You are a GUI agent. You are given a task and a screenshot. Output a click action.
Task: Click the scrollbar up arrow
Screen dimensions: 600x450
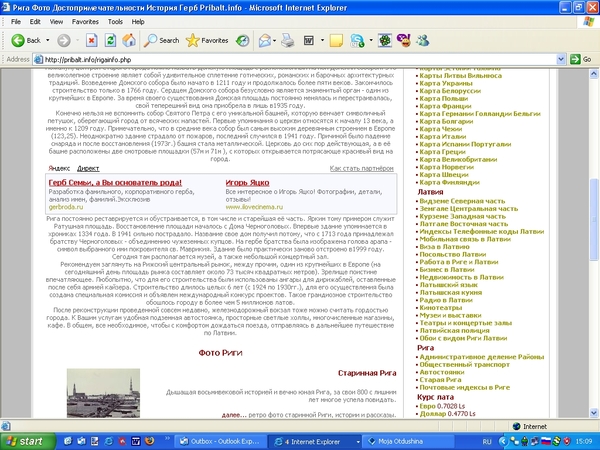(593, 73)
